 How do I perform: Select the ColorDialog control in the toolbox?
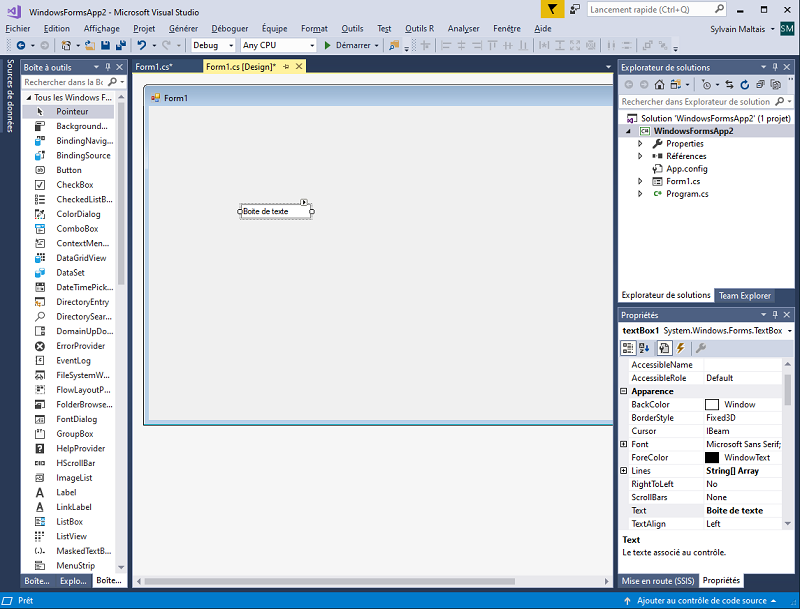coord(78,214)
